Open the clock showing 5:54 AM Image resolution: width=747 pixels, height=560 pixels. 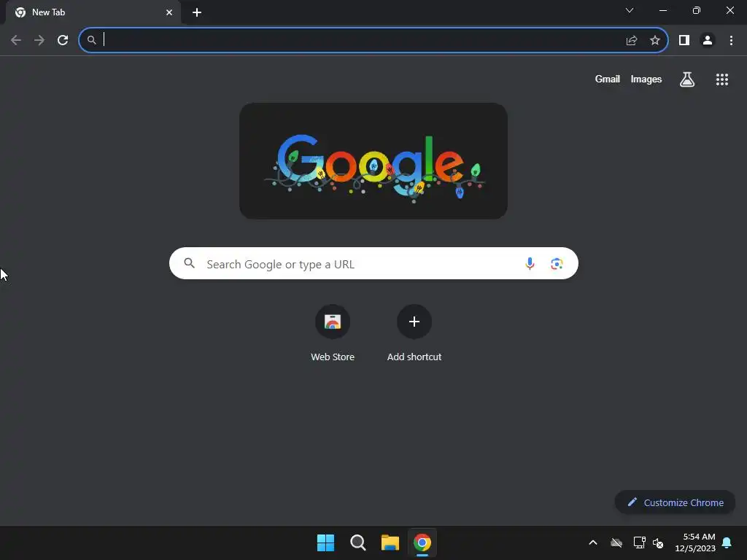click(695, 542)
